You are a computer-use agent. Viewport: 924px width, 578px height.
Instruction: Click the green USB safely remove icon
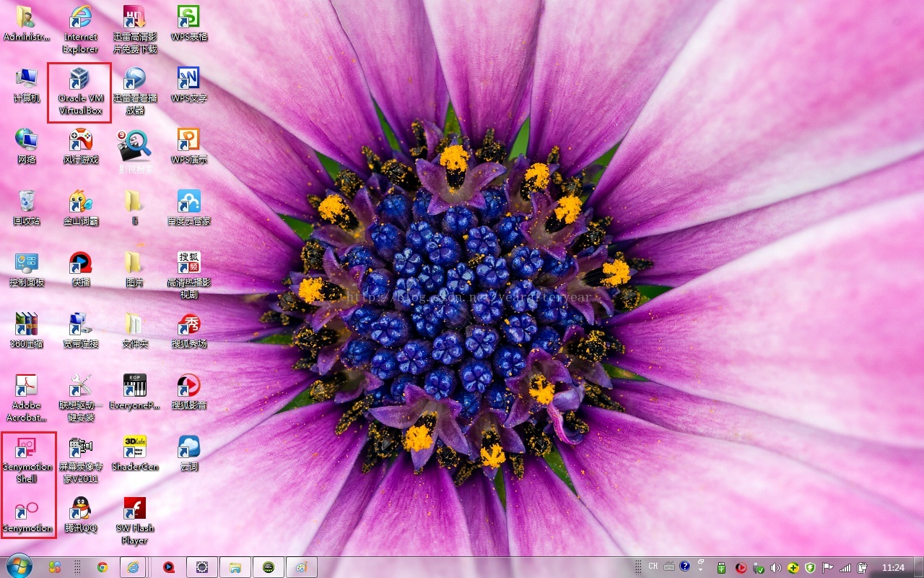coord(721,567)
